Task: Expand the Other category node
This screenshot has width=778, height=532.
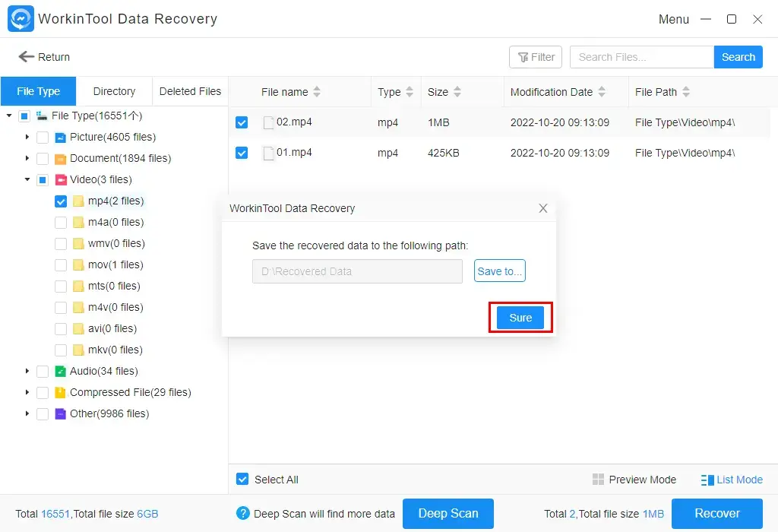Action: [27, 413]
